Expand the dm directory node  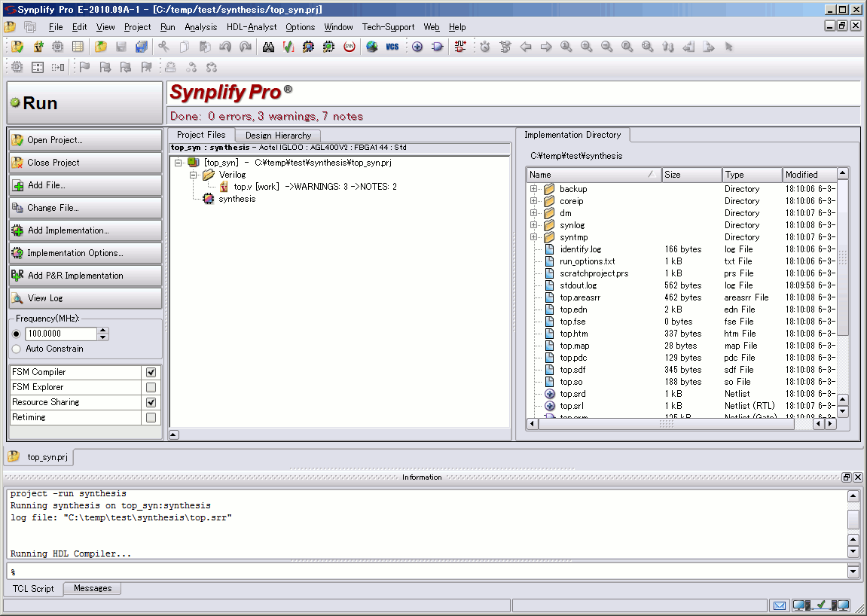tap(533, 213)
